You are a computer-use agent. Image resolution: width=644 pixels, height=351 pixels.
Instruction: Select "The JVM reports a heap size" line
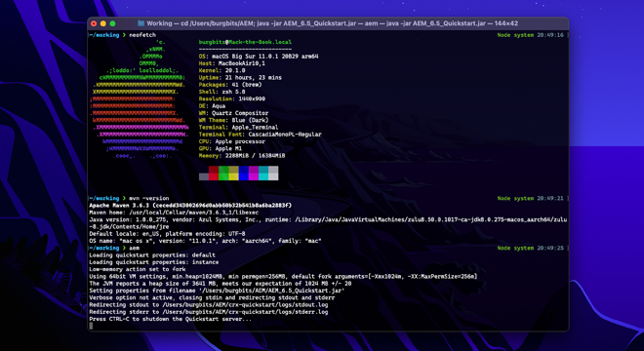point(221,284)
